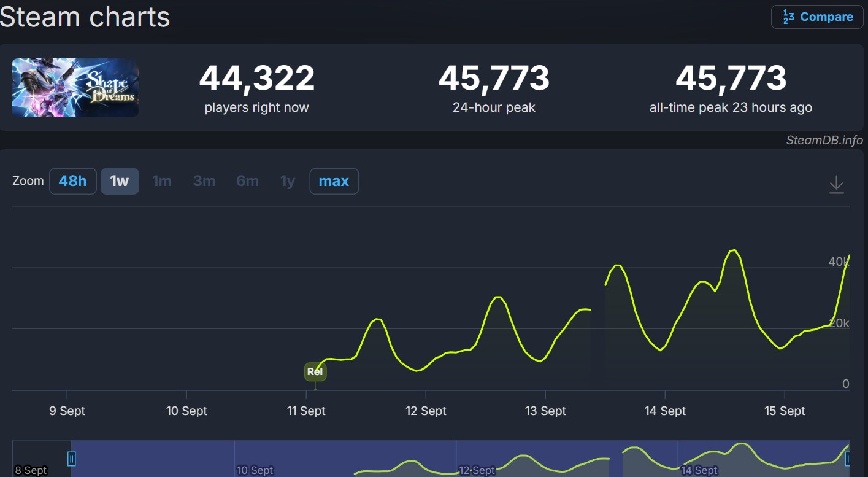This screenshot has height=477, width=868.
Task: Select the 1y zoom option
Action: (x=288, y=181)
